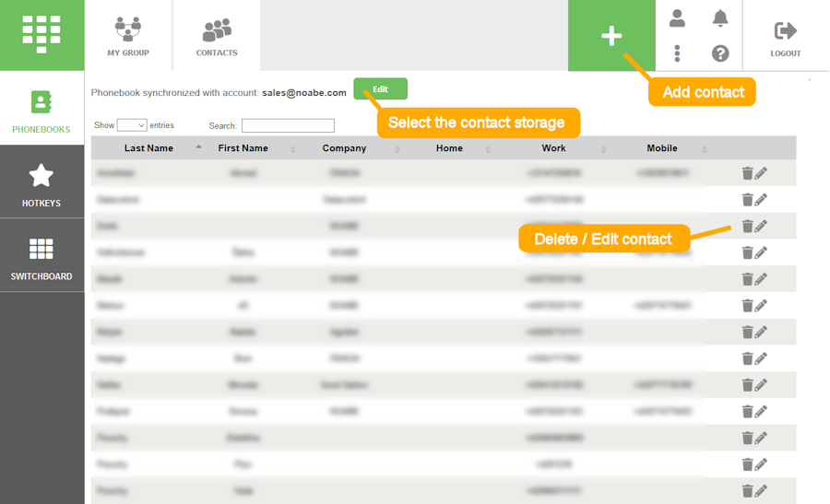Open Switchboard in the sidebar
Image resolution: width=830 pixels, height=504 pixels.
click(41, 257)
